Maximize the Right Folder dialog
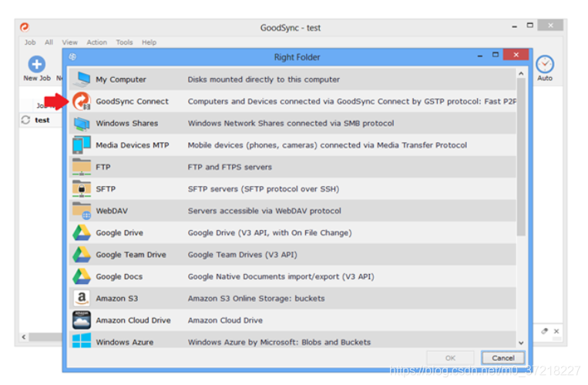 click(496, 55)
